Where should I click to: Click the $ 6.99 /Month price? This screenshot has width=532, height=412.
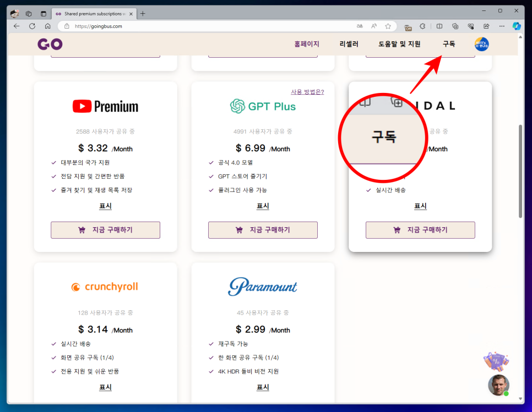pyautogui.click(x=263, y=149)
